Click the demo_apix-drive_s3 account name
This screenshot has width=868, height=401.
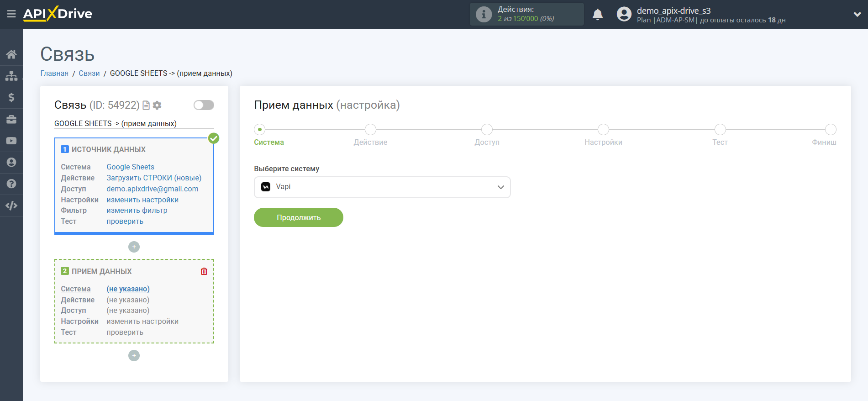[x=674, y=11]
